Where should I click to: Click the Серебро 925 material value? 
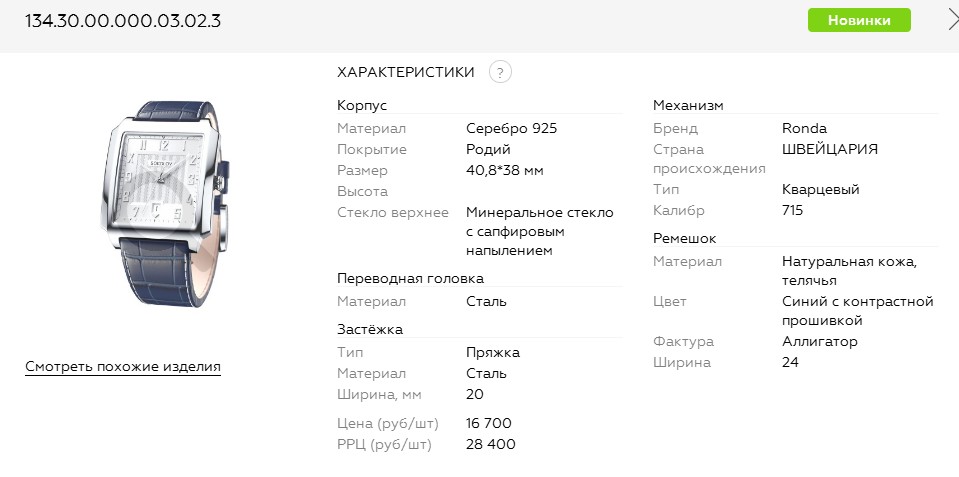coord(512,129)
